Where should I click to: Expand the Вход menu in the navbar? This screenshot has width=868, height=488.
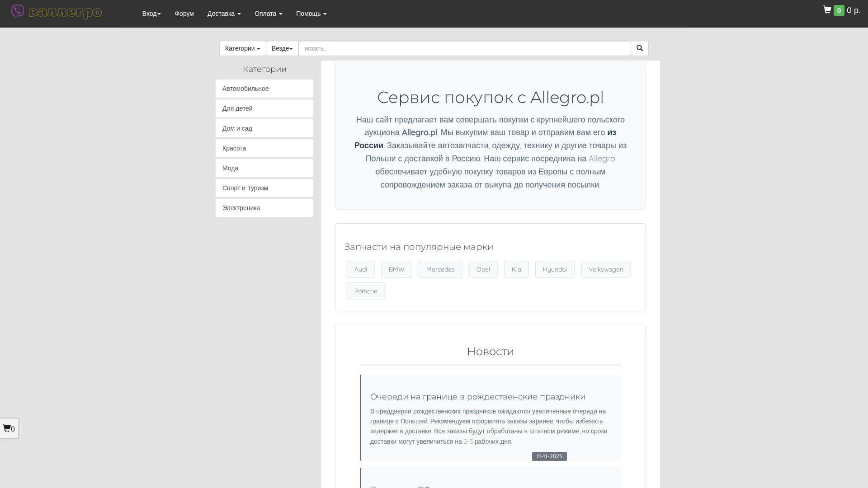[151, 14]
